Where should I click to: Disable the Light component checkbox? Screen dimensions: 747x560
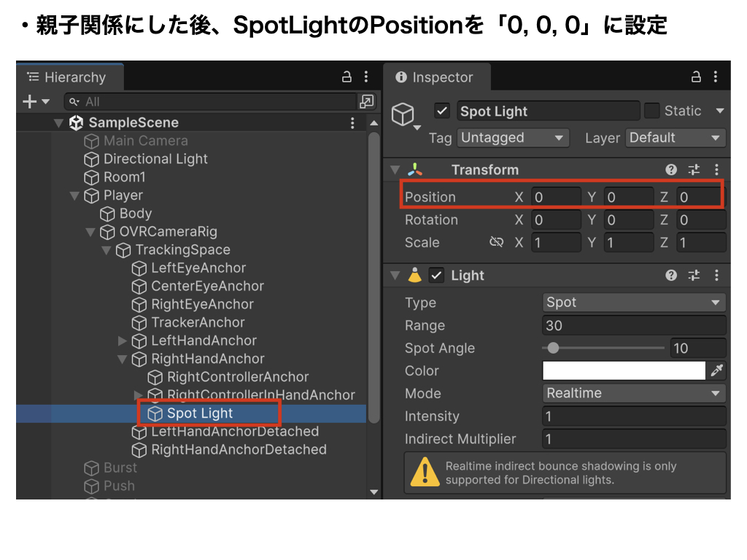coord(436,276)
